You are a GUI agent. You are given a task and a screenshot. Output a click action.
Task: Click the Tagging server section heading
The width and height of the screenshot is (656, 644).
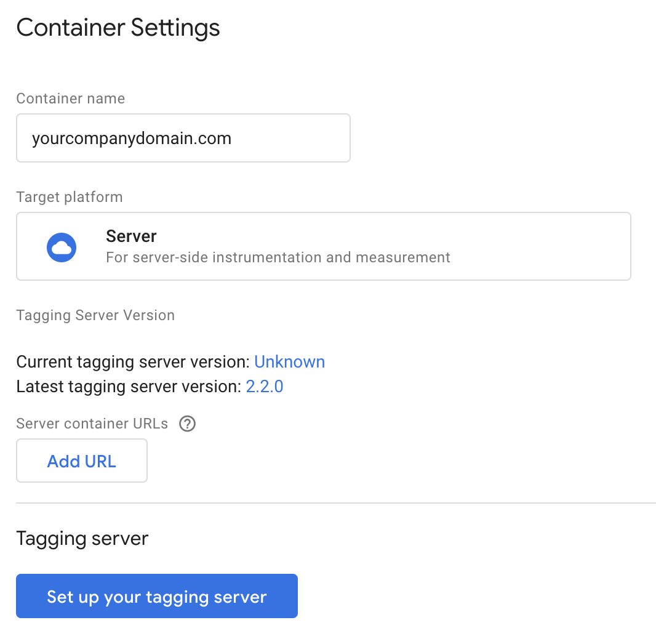[82, 539]
